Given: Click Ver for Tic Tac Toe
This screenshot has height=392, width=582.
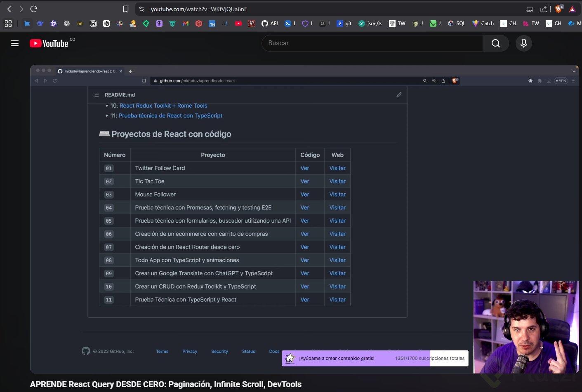Looking at the screenshot, I should 305,181.
